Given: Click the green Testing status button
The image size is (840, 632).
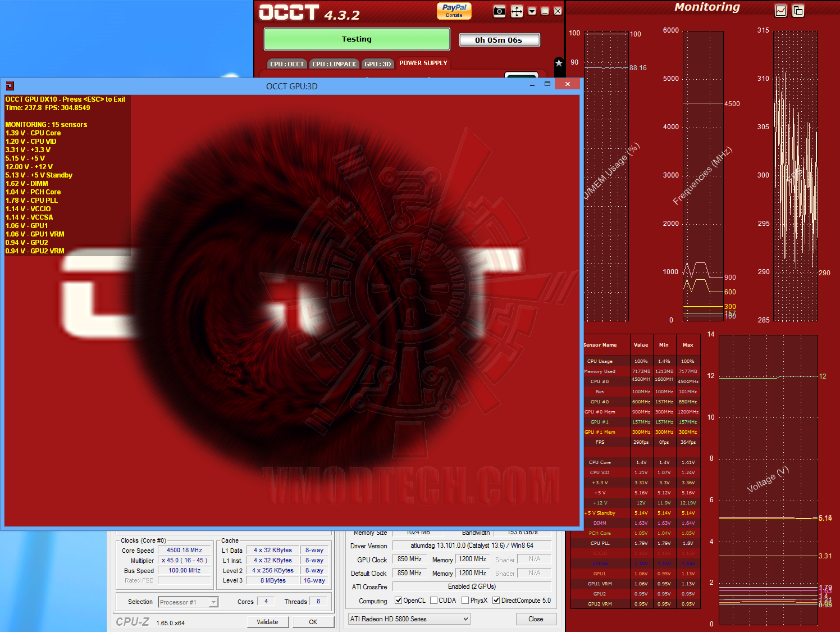Looking at the screenshot, I should (357, 39).
